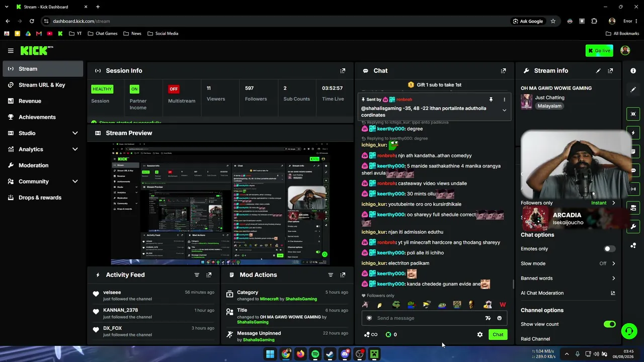The height and width of the screenshot is (362, 644).
Task: Open Drops & rewards page
Action: point(43,198)
